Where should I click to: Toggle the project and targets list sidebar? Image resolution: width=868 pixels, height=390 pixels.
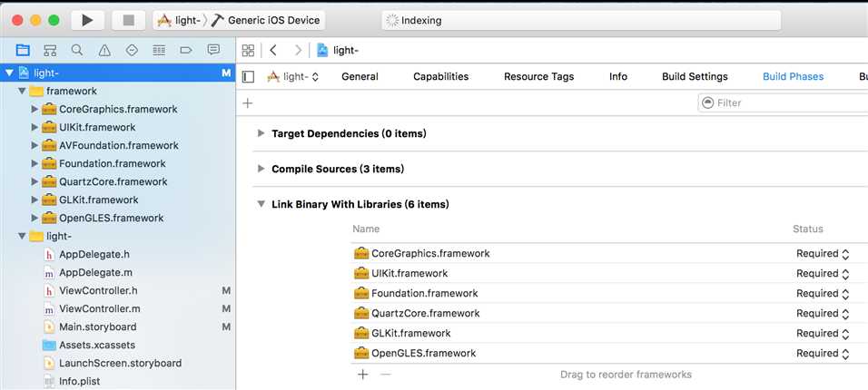click(249, 77)
